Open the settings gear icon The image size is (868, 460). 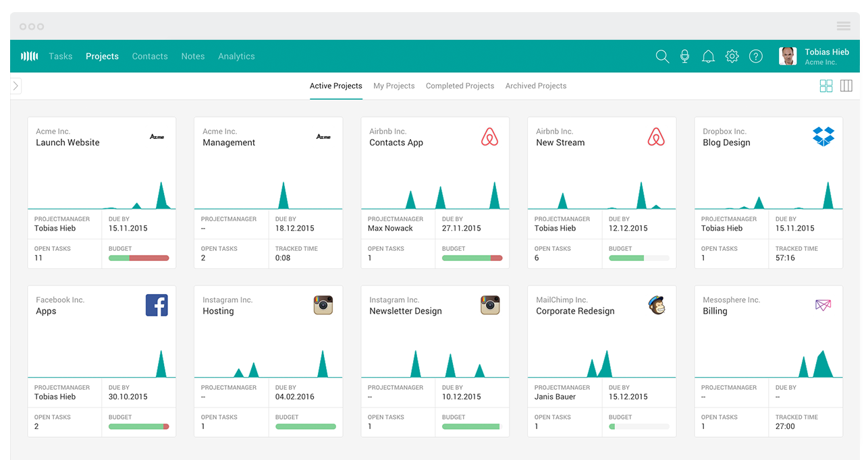(732, 57)
